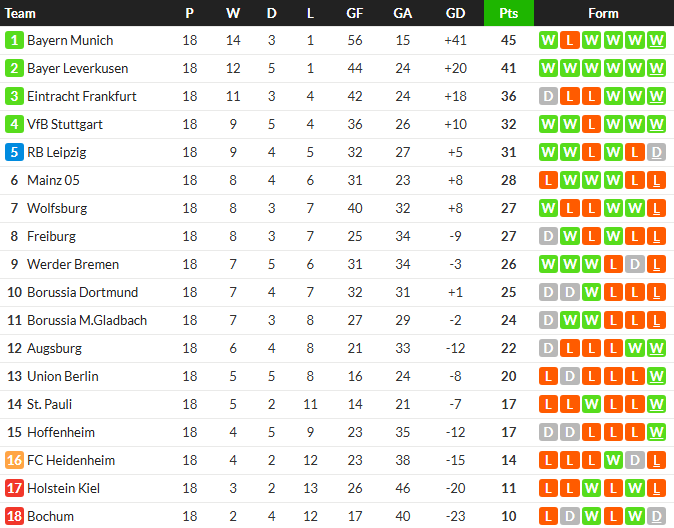Click the only loss badge in Bayern Munich's form
Screen dimensions: 674x528
pos(570,41)
